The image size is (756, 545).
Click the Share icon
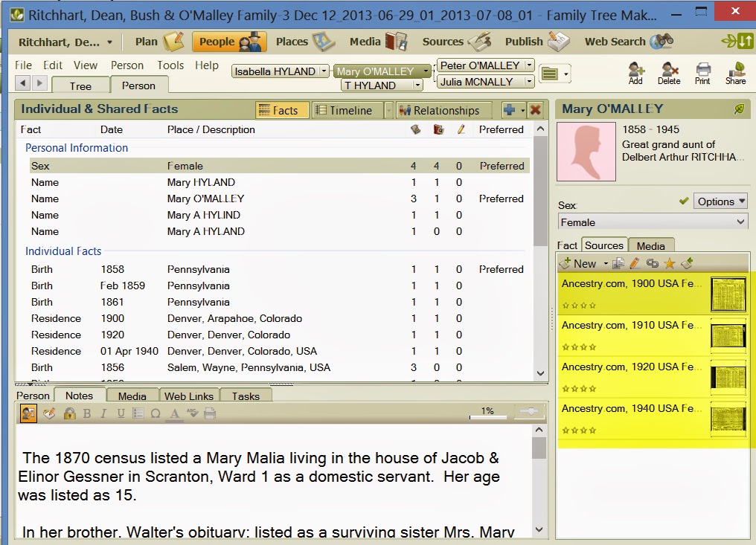pyautogui.click(x=735, y=74)
